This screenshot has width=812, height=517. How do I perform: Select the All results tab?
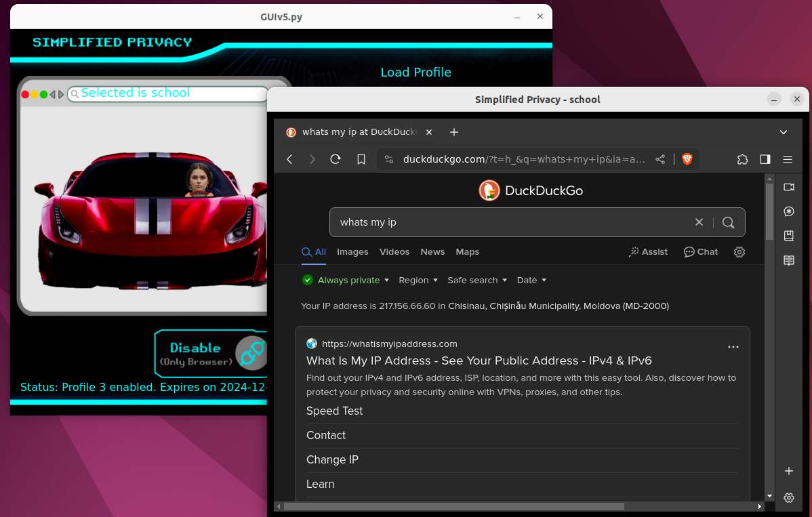point(314,252)
